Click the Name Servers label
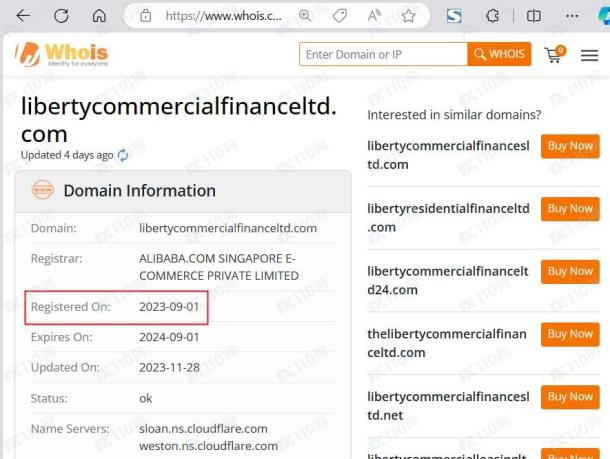 tap(70, 429)
